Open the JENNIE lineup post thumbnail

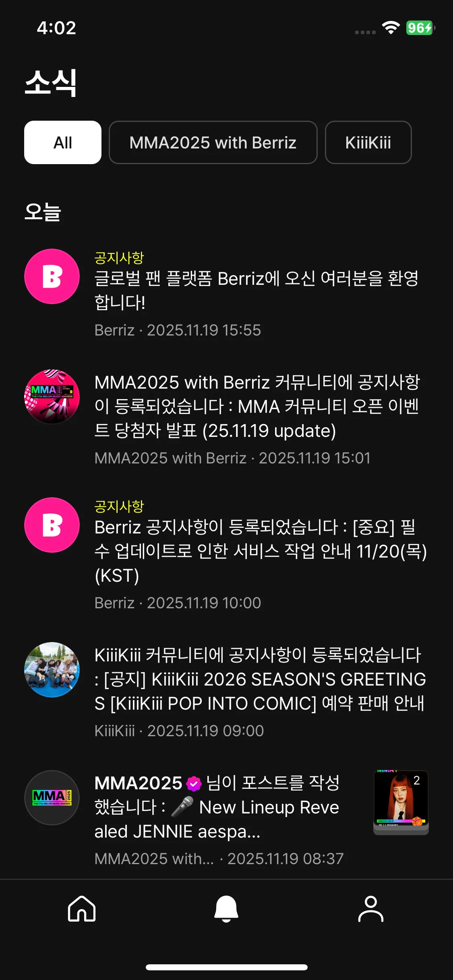tap(401, 803)
